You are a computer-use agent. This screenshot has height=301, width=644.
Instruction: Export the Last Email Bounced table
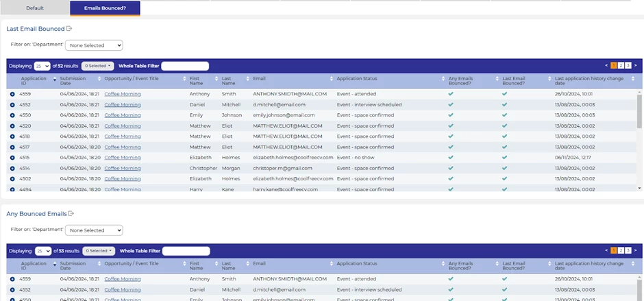click(69, 29)
